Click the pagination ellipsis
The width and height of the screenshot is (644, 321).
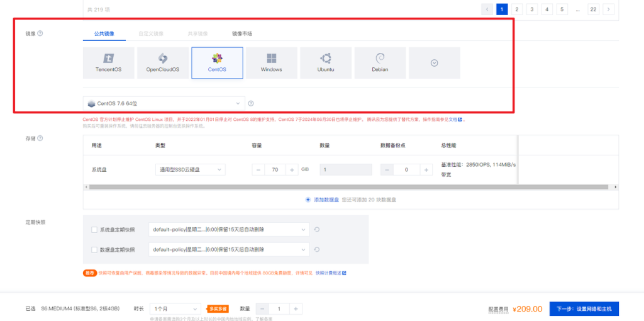(x=578, y=9)
